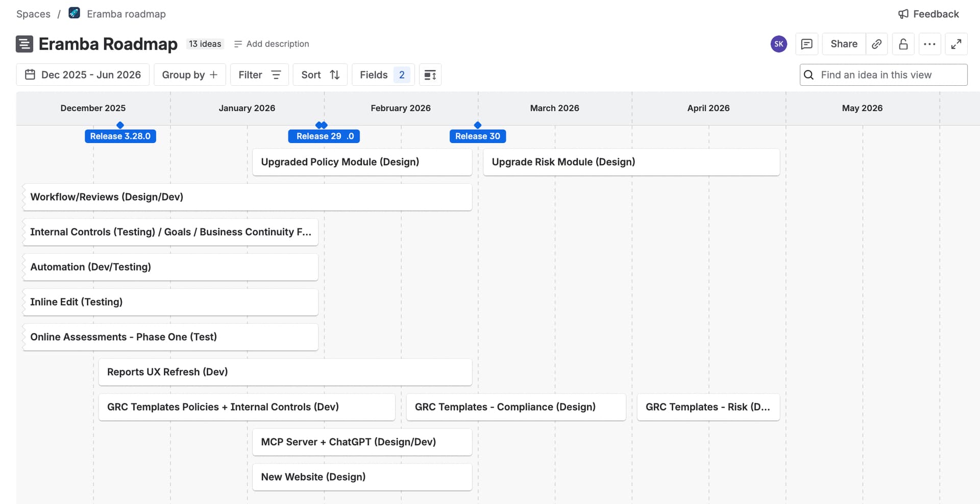Open the lock permissions icon
This screenshot has width=980, height=504.
click(903, 44)
